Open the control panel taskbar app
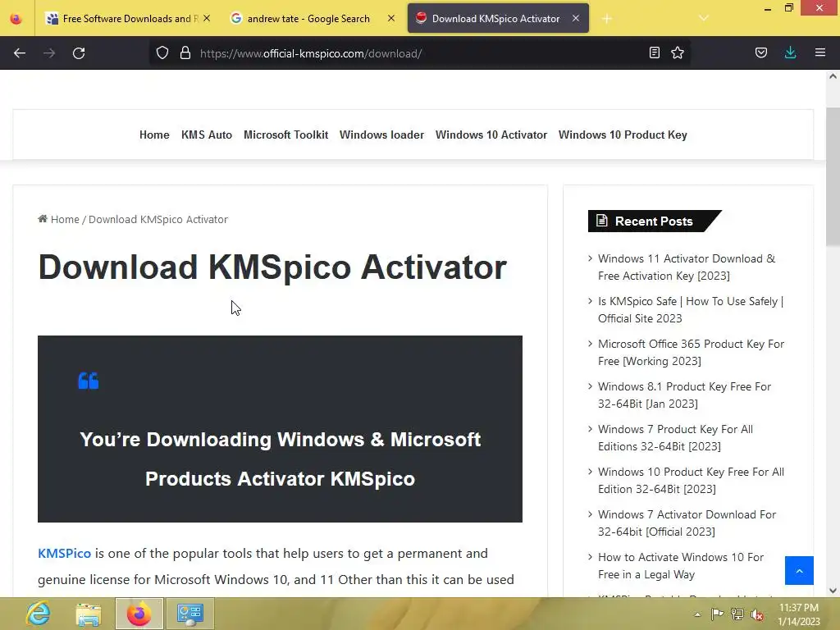840x630 pixels. [x=190, y=614]
